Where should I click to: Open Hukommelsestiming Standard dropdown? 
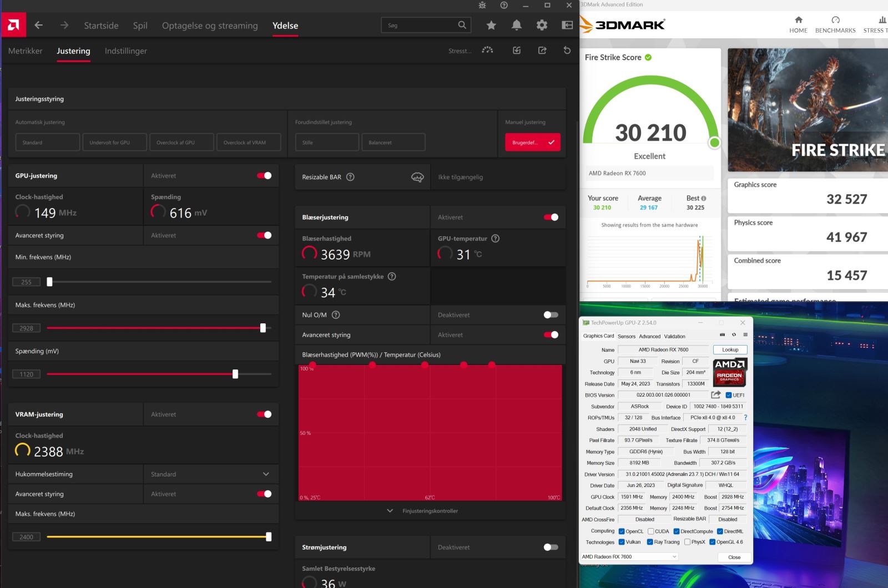[x=211, y=474]
